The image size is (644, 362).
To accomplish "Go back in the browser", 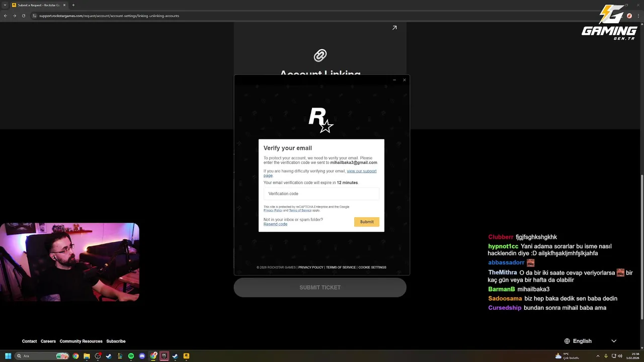I will tap(6, 16).
